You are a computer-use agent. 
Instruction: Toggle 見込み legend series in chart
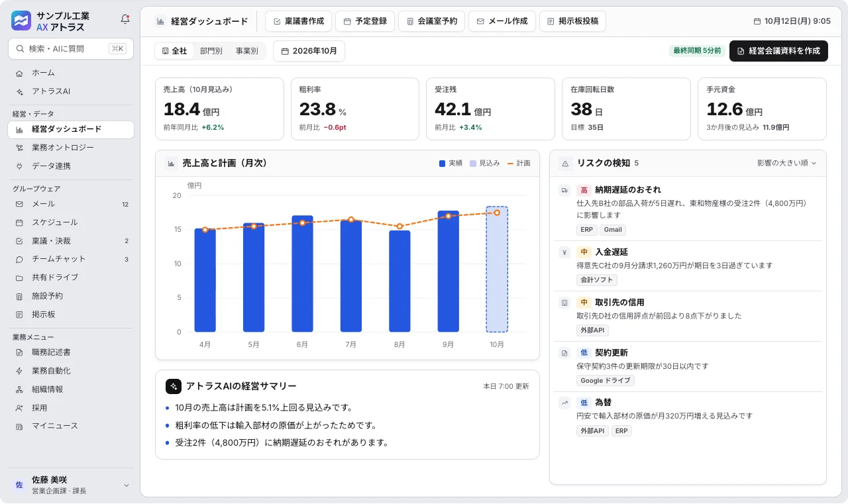coord(484,163)
